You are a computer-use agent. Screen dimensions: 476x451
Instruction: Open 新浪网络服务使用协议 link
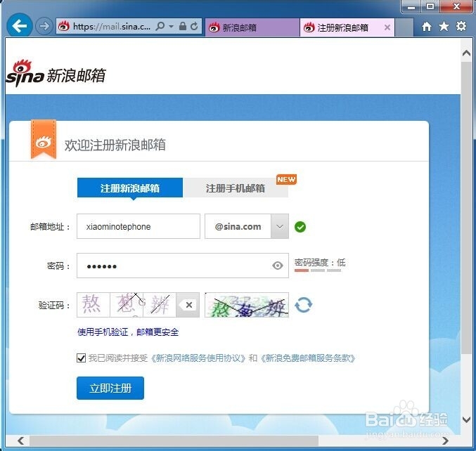198,358
